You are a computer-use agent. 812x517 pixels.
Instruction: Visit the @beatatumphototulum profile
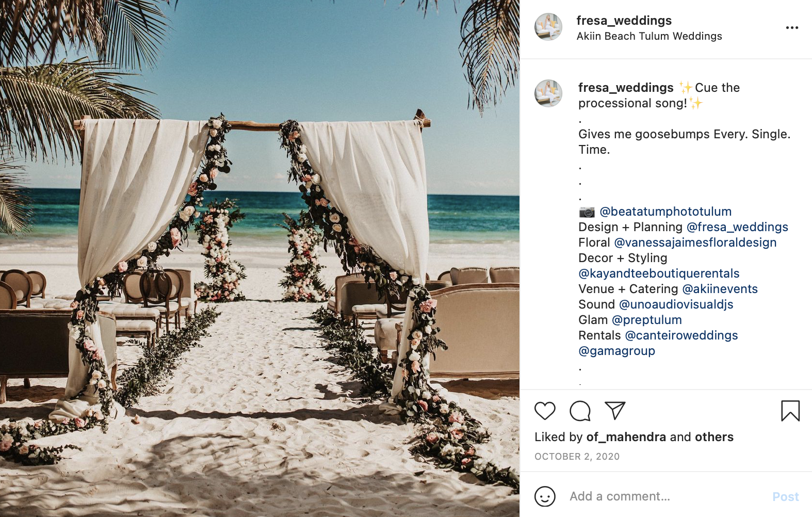tap(665, 212)
